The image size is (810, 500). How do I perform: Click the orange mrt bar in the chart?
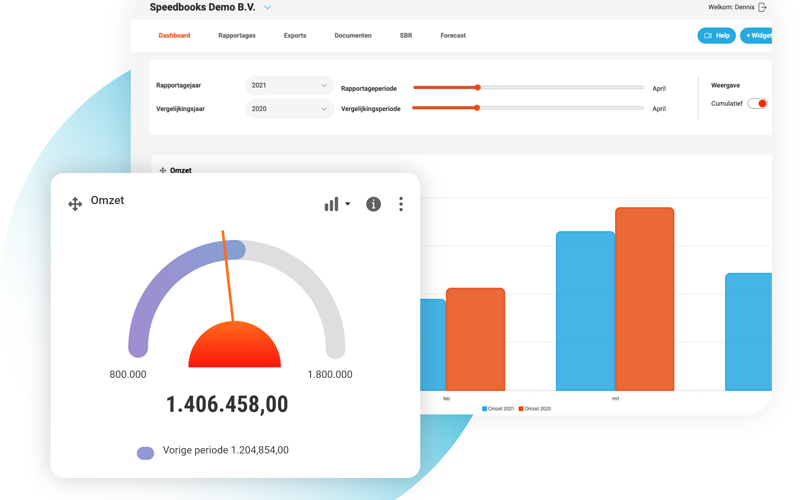click(x=644, y=299)
